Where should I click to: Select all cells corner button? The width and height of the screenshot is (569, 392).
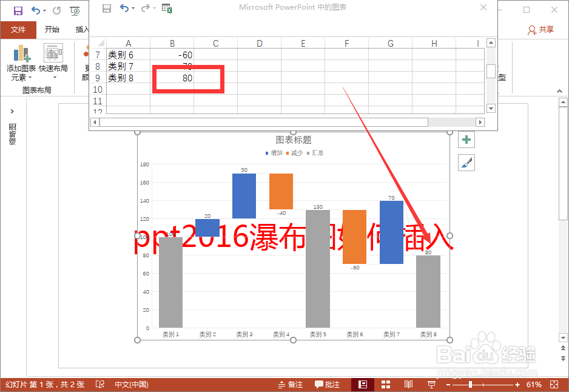pyautogui.click(x=98, y=44)
